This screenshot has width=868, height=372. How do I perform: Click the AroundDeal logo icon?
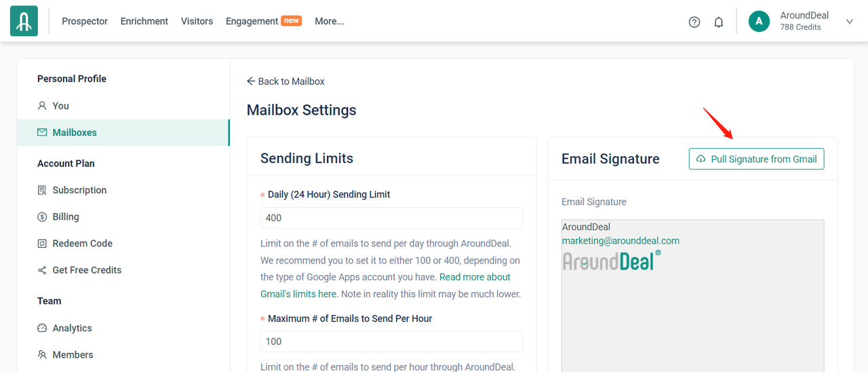[24, 21]
